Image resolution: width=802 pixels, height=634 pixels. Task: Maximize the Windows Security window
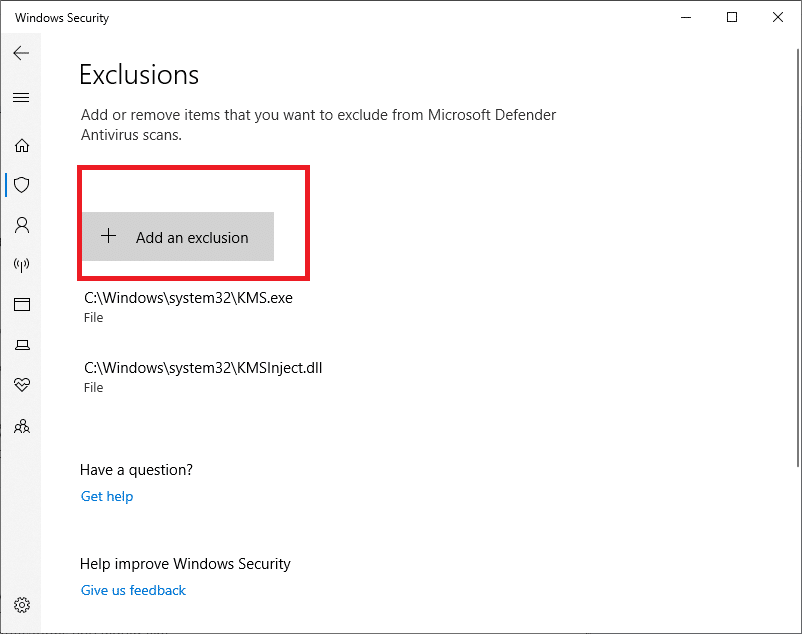pyautogui.click(x=732, y=17)
